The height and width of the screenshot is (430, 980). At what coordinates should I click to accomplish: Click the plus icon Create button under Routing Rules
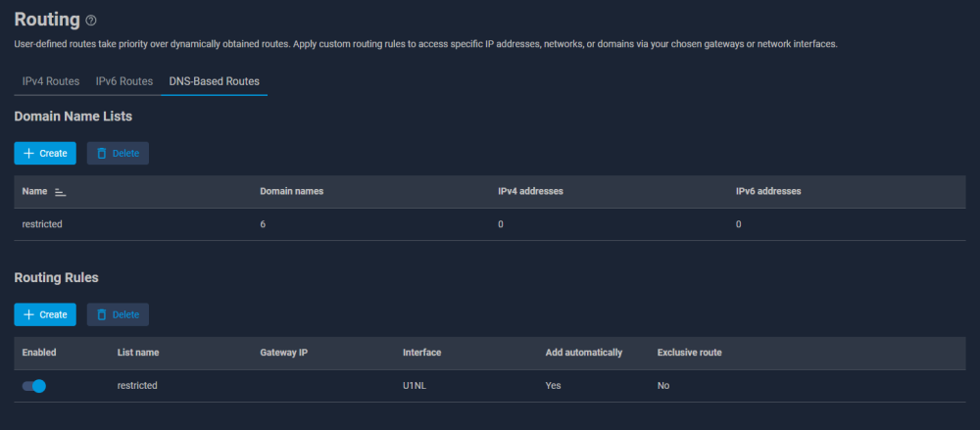(x=45, y=314)
